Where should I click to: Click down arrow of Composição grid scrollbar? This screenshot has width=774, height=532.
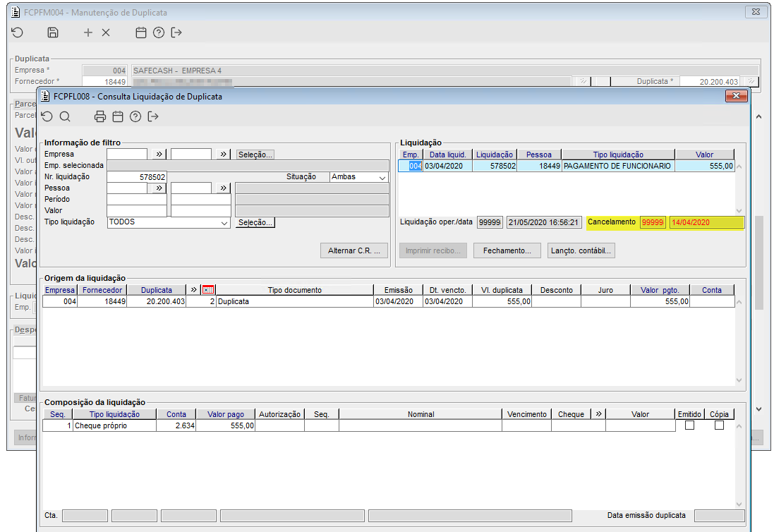point(739,504)
